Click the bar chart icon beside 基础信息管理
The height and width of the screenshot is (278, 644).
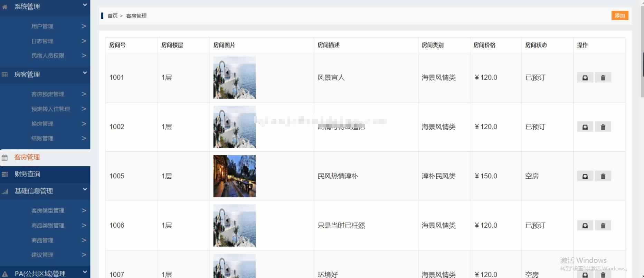point(5,191)
